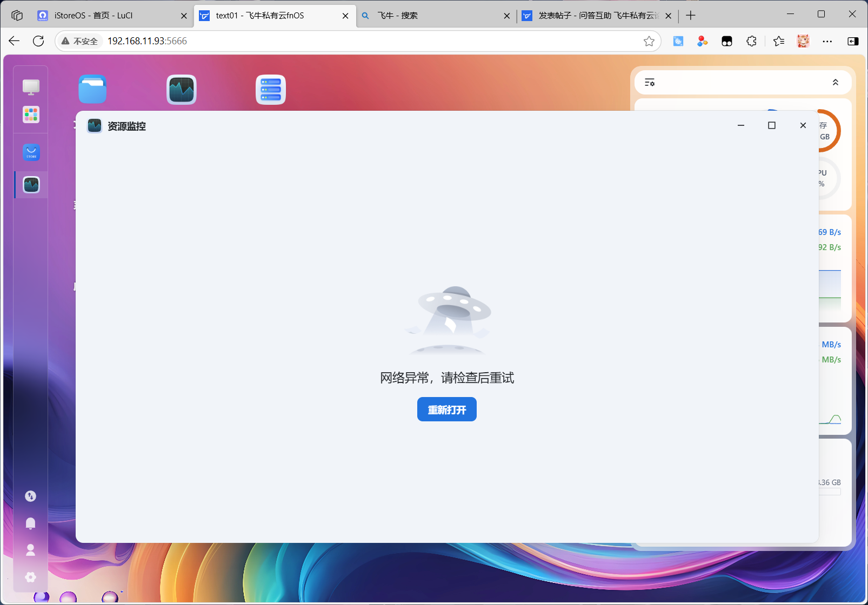The height and width of the screenshot is (605, 868).
Task: Open the browser more options menu
Action: pos(827,41)
